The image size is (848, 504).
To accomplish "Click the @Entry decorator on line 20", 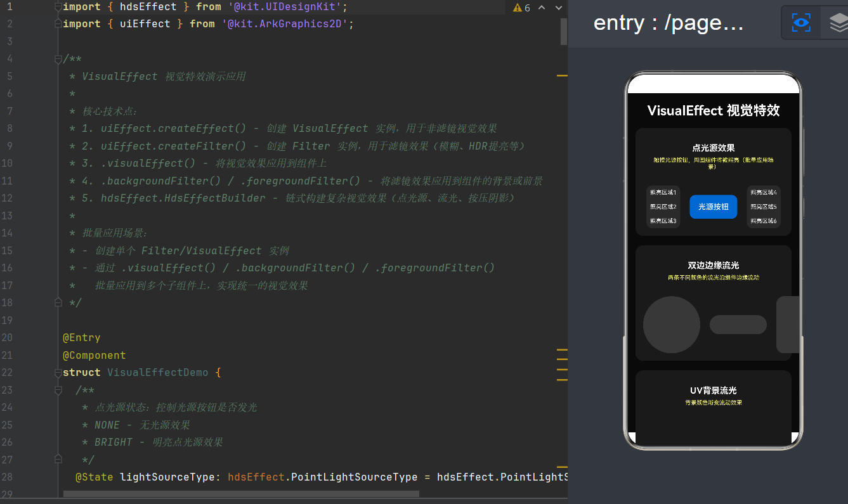I will click(x=82, y=338).
